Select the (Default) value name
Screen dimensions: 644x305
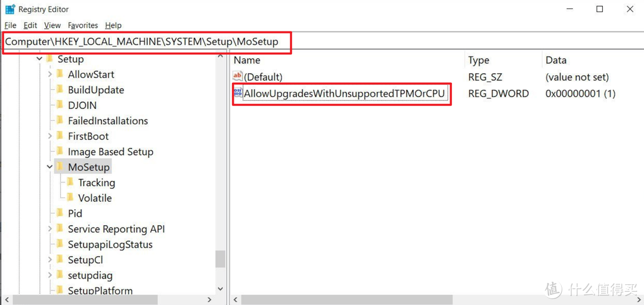pos(264,77)
